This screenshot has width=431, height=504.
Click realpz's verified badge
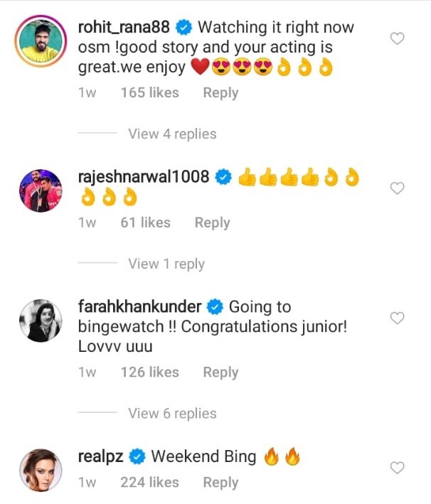[x=138, y=456]
